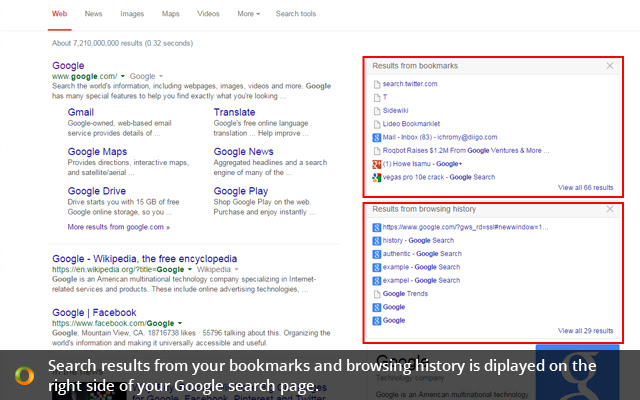Switch to the Videos search tab
This screenshot has width=640, height=400.
click(x=208, y=14)
